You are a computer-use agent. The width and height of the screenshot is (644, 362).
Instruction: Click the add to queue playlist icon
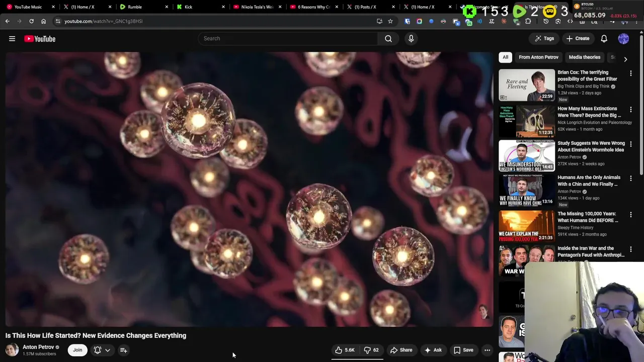[123, 350]
